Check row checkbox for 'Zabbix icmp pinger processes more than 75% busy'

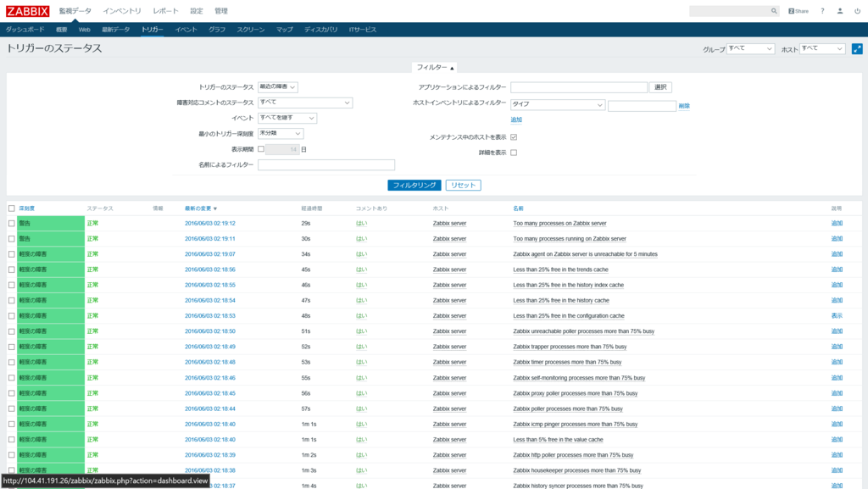[x=12, y=425]
